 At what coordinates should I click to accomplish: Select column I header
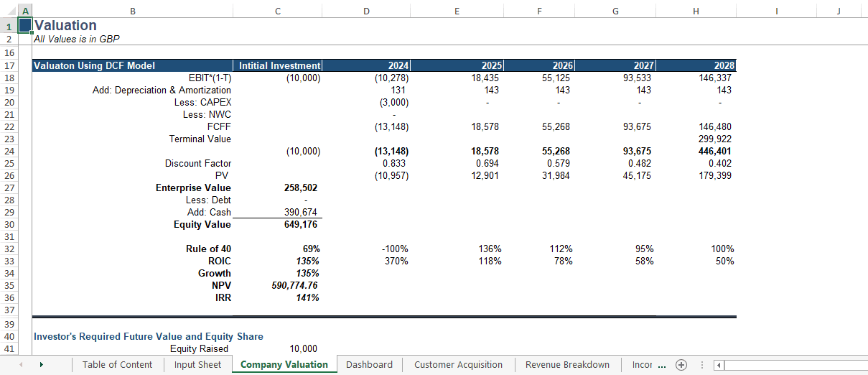[x=778, y=11]
